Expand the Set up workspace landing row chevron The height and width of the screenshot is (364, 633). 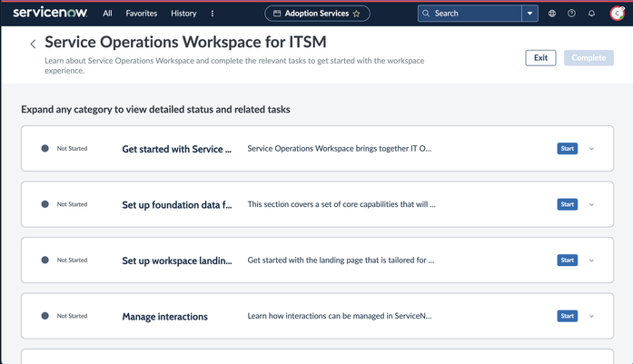click(x=591, y=261)
